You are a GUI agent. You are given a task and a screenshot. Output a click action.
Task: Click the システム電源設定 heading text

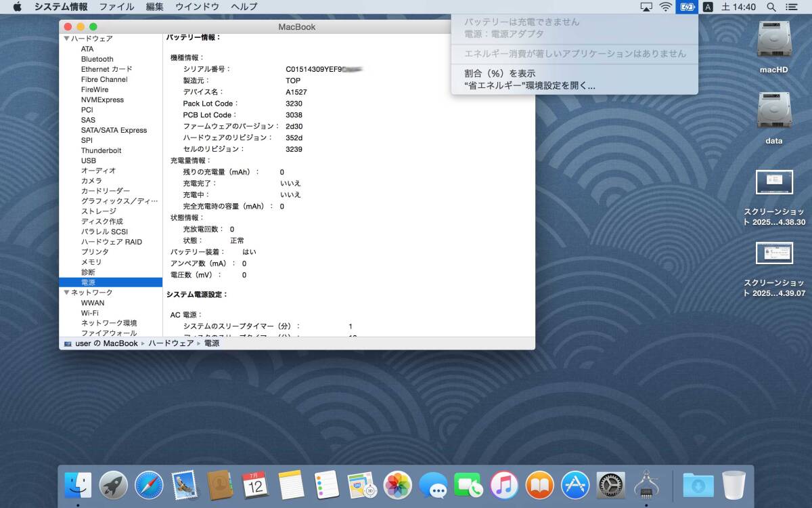(197, 295)
